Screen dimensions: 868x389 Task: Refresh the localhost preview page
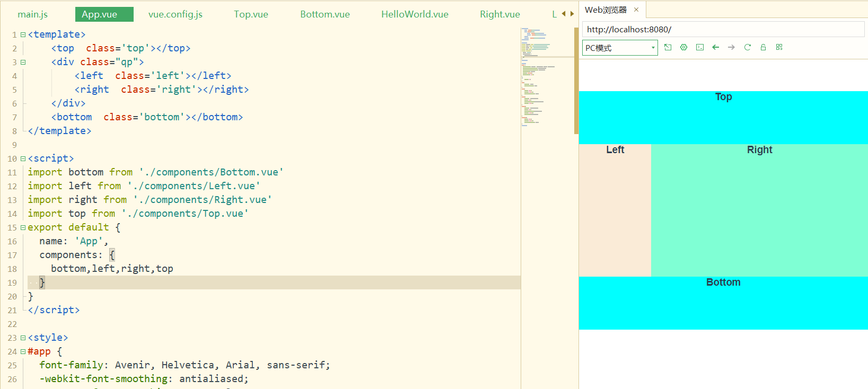pyautogui.click(x=748, y=47)
